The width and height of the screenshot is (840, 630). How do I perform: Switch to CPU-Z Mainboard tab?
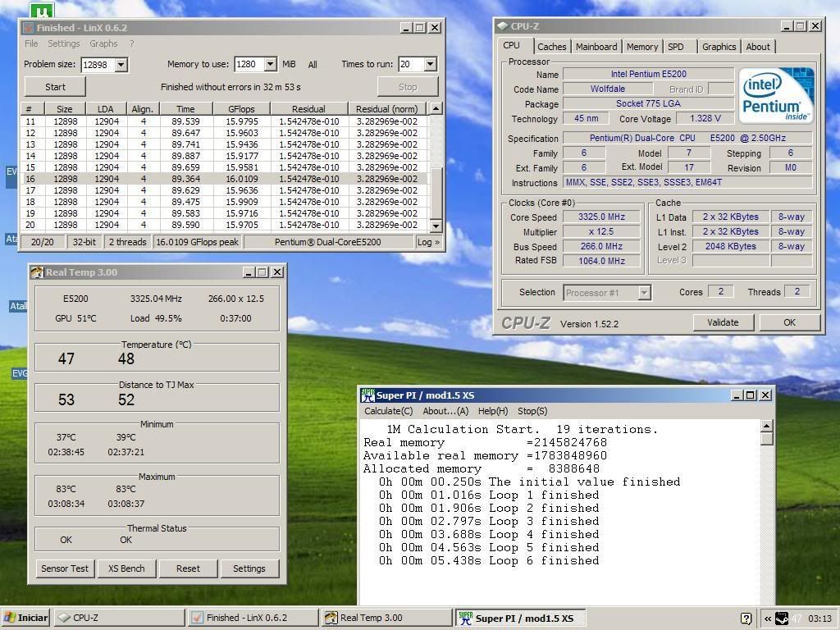coord(596,47)
